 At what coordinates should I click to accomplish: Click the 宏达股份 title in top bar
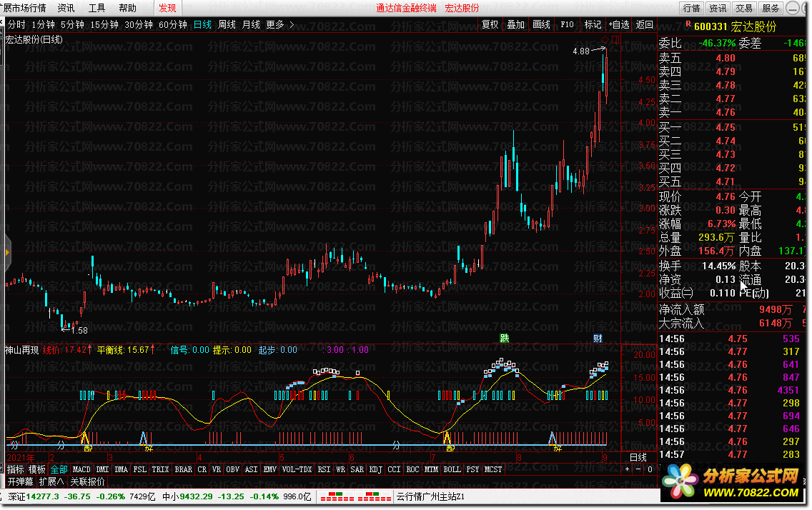(x=462, y=8)
